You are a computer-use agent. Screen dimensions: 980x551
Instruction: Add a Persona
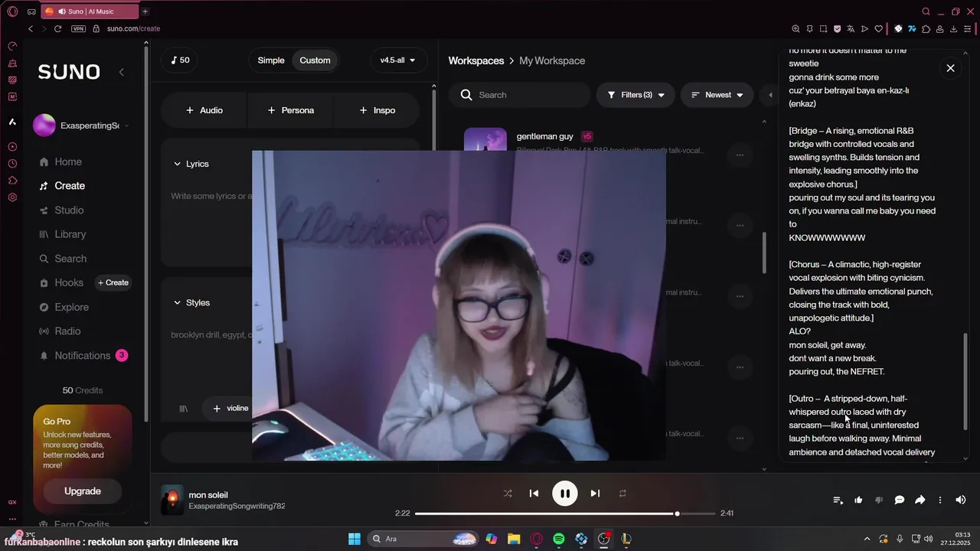[x=290, y=110]
